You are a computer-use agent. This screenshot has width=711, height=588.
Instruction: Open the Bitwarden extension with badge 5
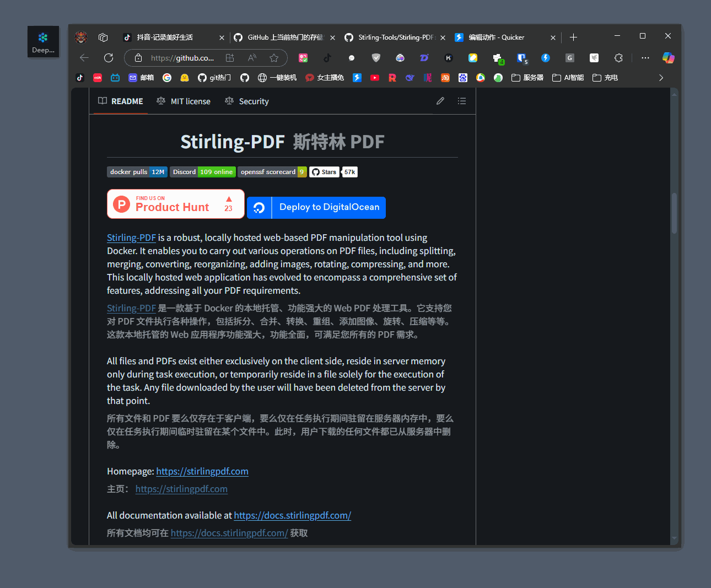522,58
